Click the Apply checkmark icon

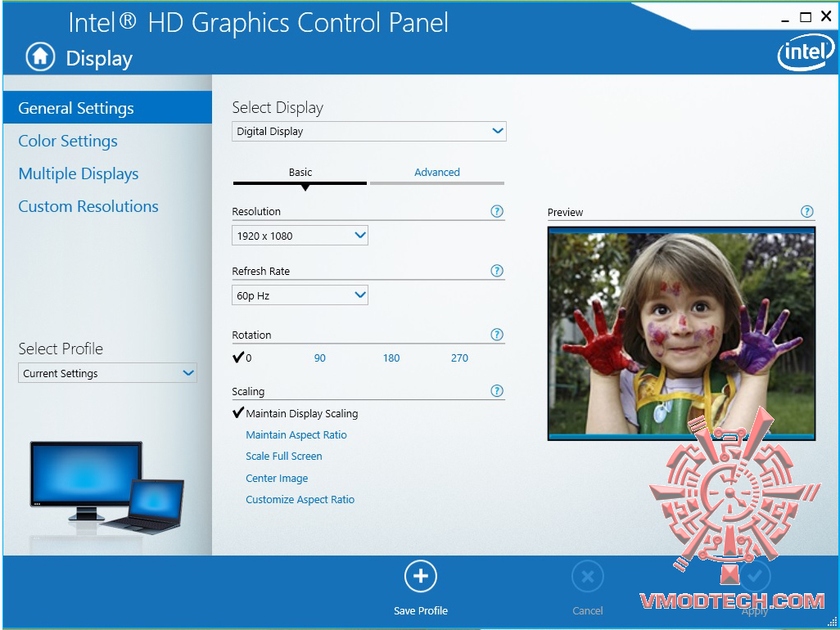pos(755,577)
